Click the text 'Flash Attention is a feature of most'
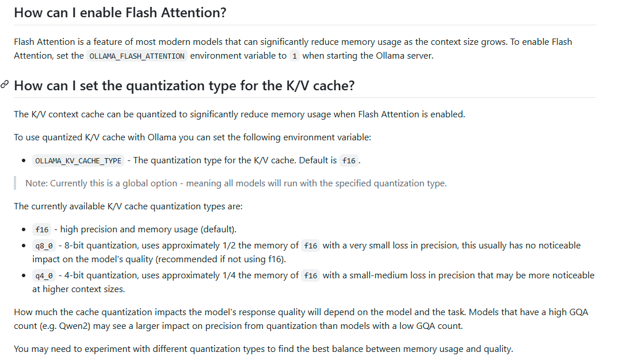Viewport: 622px width, 364px height. [87, 41]
